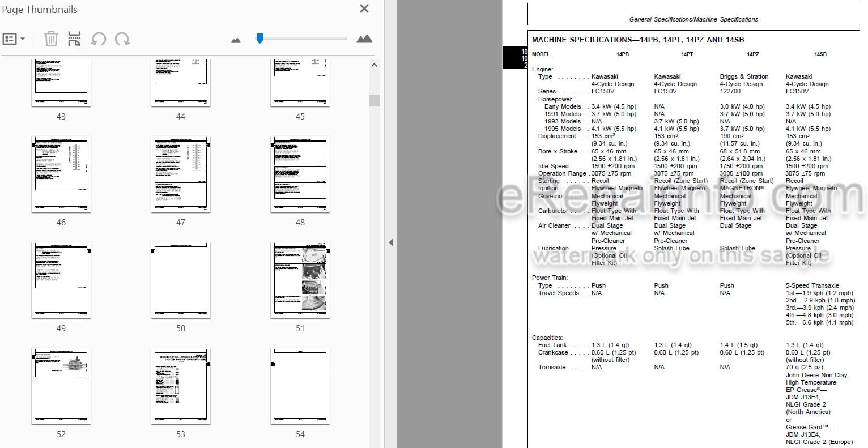The height and width of the screenshot is (448, 868).
Task: Go to page 52 thumbnail
Action: point(61,386)
